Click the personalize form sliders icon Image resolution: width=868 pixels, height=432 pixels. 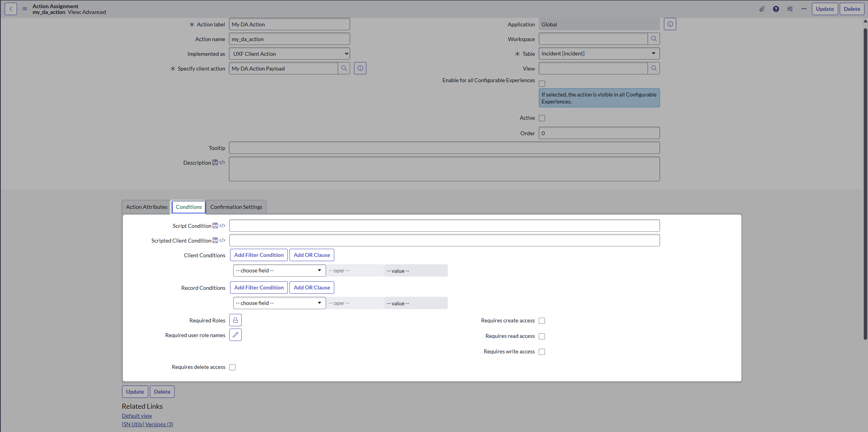pyautogui.click(x=790, y=9)
